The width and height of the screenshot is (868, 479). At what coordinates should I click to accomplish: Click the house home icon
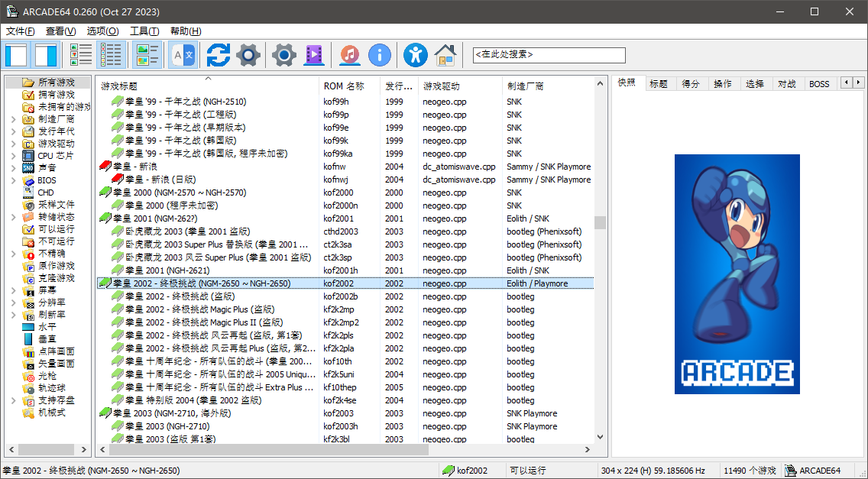click(445, 55)
